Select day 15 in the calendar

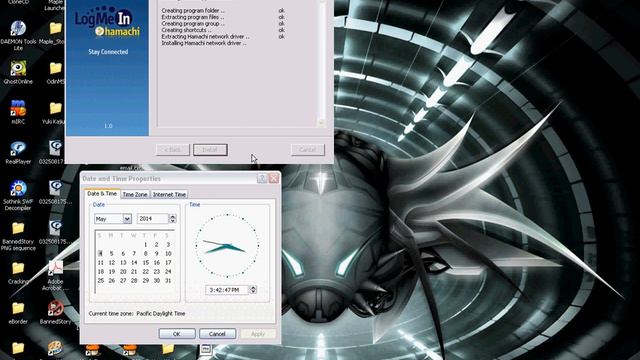tap(145, 262)
